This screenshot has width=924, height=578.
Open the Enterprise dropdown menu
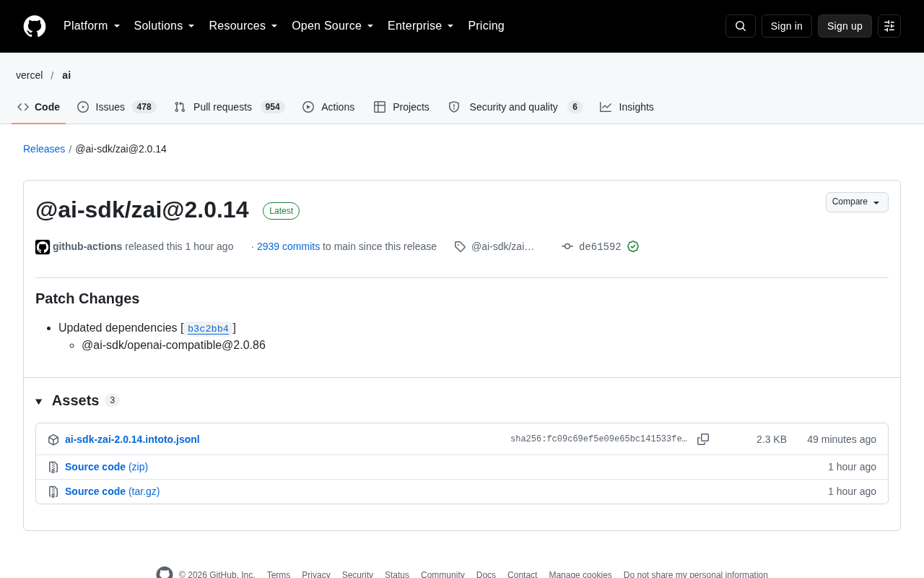click(x=421, y=26)
